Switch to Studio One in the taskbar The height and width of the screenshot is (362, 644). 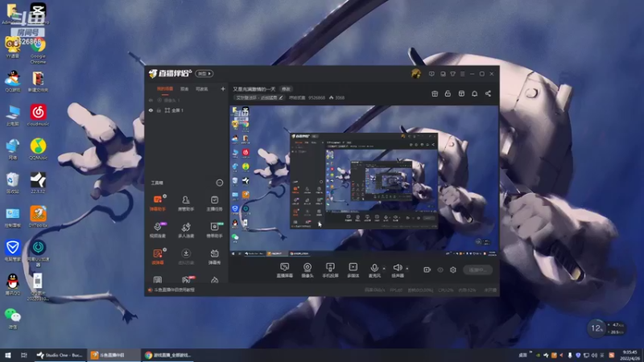pos(60,355)
